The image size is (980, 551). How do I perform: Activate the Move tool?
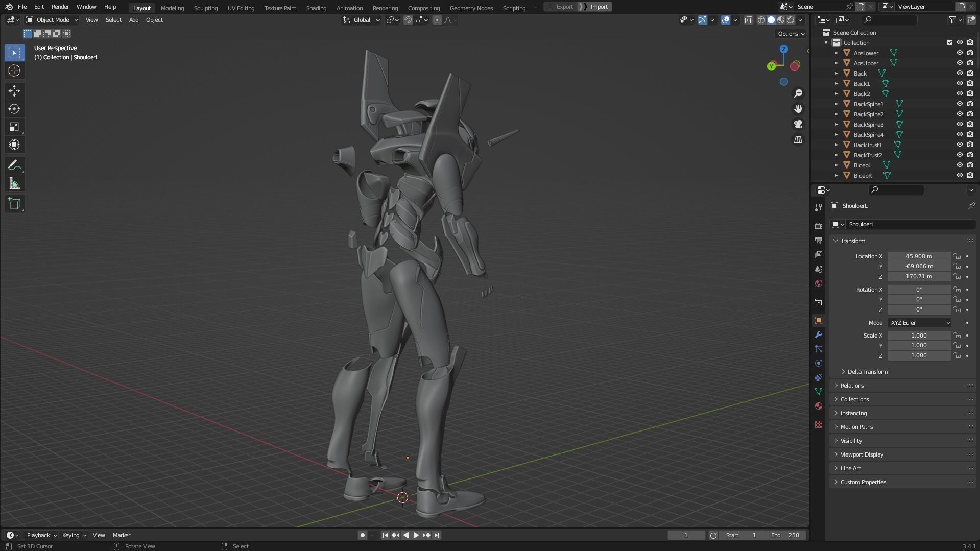(x=14, y=91)
